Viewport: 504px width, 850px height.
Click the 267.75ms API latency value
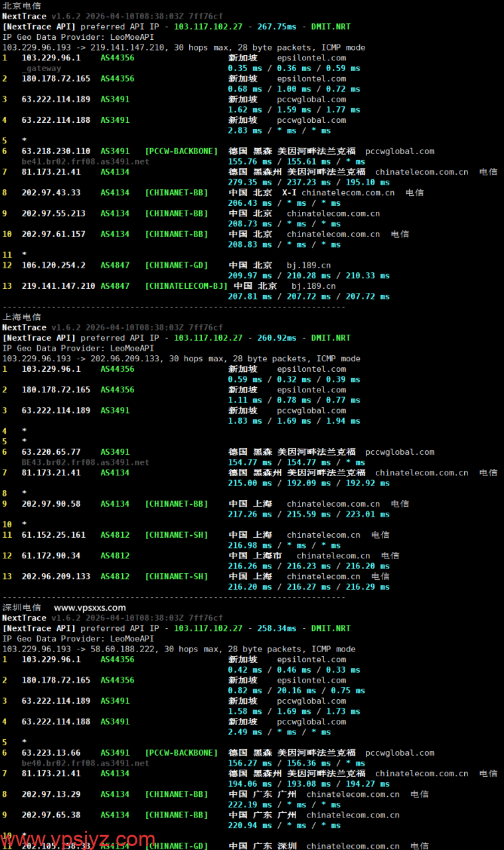coord(276,27)
